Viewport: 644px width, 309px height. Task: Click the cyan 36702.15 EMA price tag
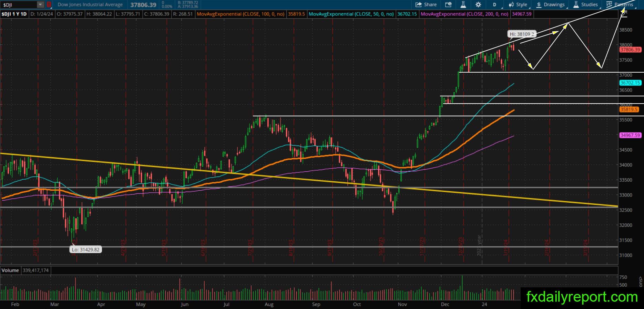tap(630, 83)
